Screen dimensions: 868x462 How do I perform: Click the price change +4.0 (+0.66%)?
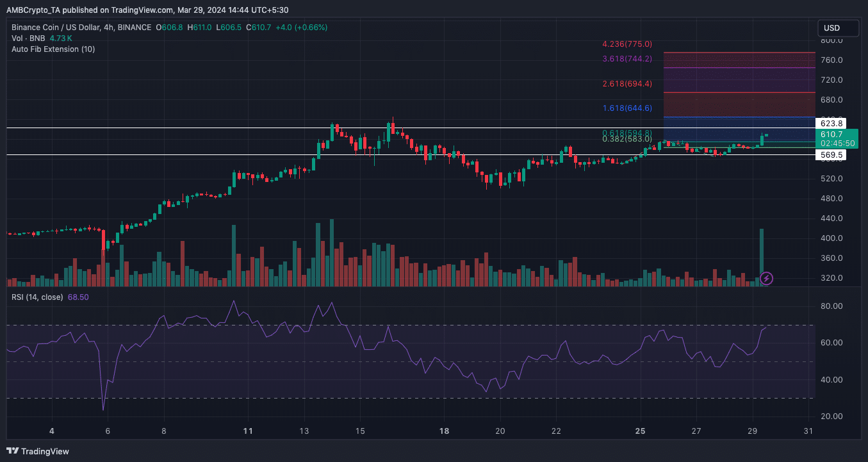301,28
